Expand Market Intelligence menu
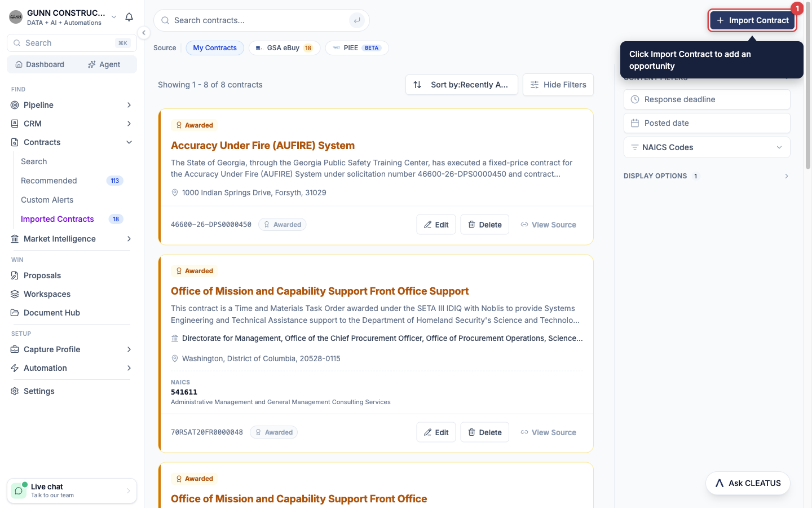 (x=72, y=239)
